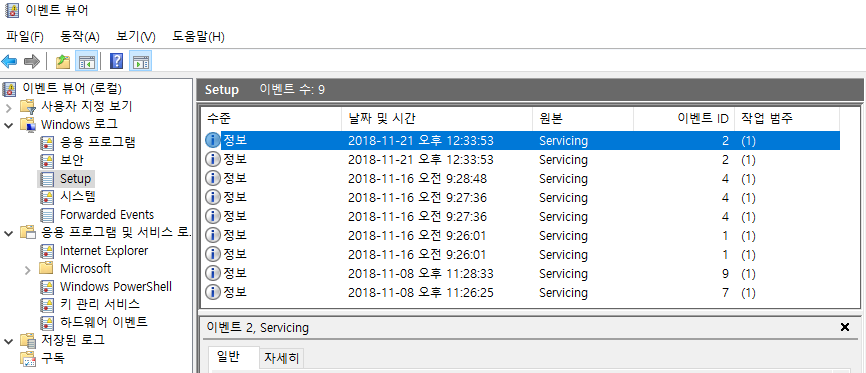Click info icon of 오후 11:26:25 event
The height and width of the screenshot is (373, 866).
click(x=213, y=292)
